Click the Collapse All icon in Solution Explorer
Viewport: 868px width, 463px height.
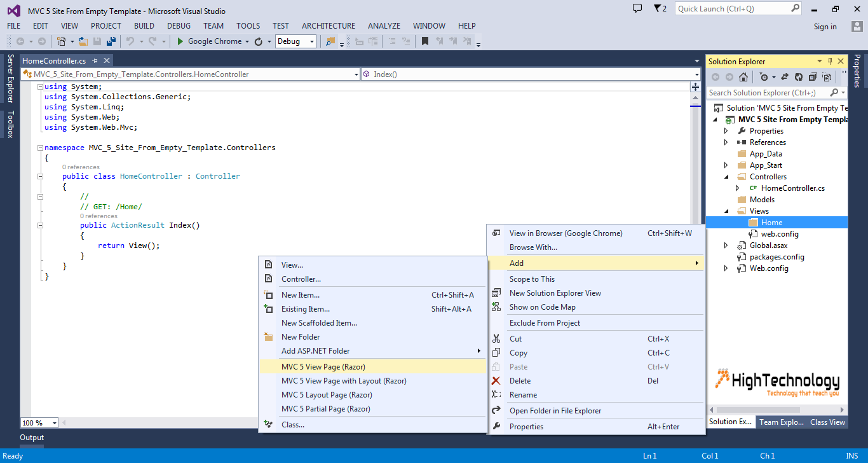click(x=812, y=77)
